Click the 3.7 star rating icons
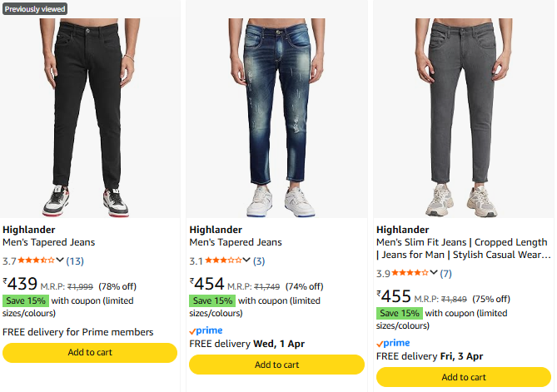The height and width of the screenshot is (392, 557). click(37, 261)
